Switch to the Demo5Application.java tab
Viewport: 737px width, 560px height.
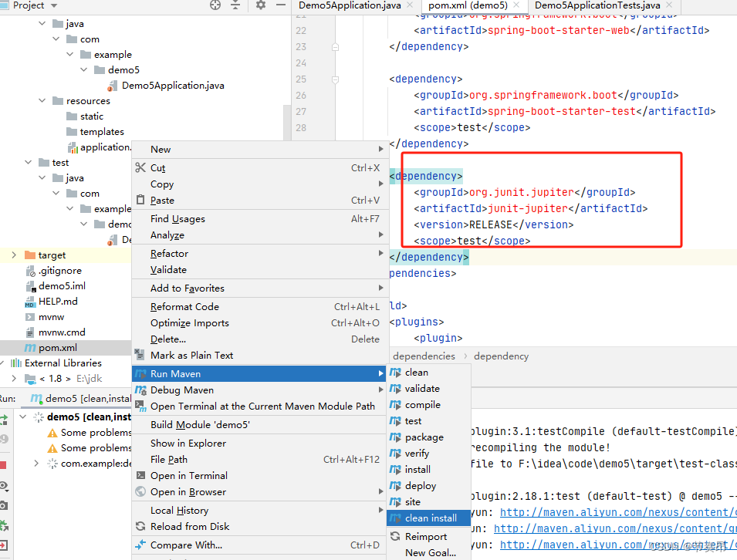(350, 5)
